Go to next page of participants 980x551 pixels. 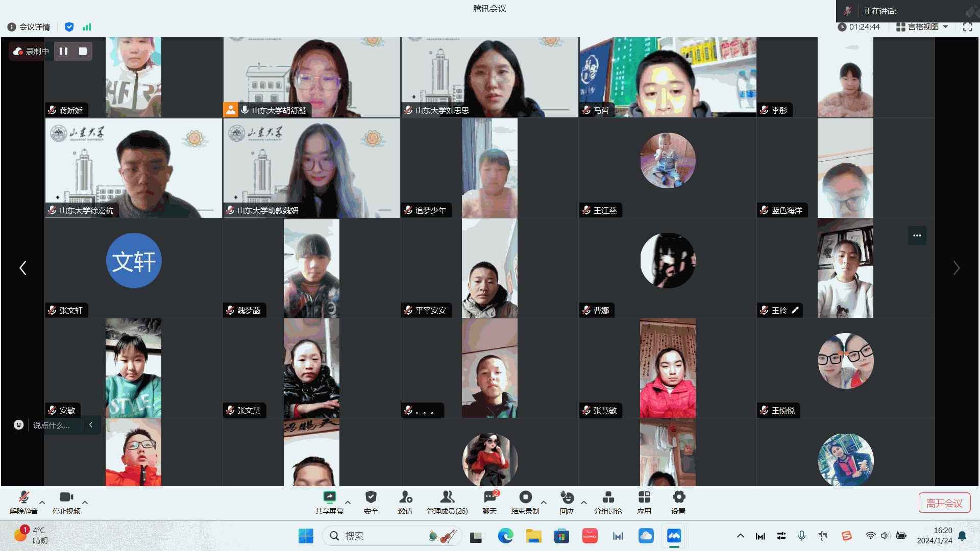coord(957,268)
